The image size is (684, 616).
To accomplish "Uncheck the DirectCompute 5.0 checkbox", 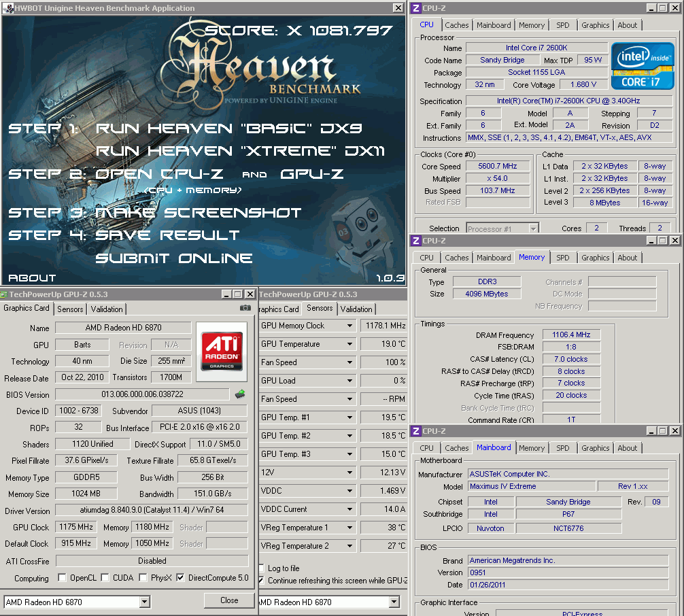I will point(180,578).
